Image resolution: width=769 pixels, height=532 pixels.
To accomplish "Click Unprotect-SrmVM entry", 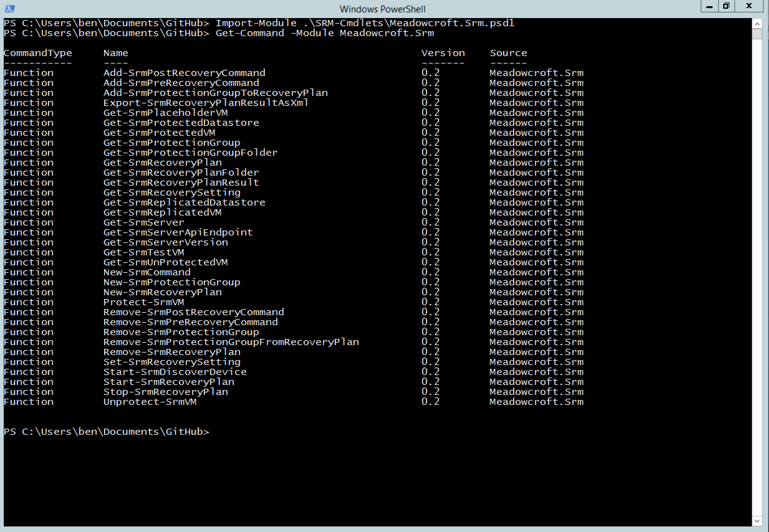I will (150, 402).
